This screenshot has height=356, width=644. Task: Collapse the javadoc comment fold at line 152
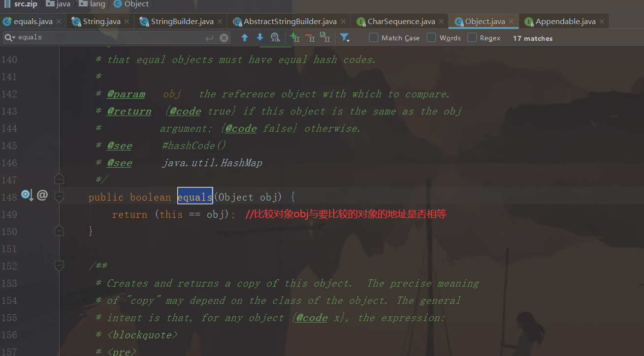pyautogui.click(x=59, y=266)
